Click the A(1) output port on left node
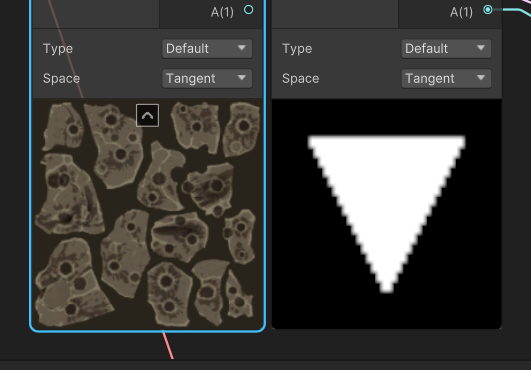 pyautogui.click(x=249, y=10)
